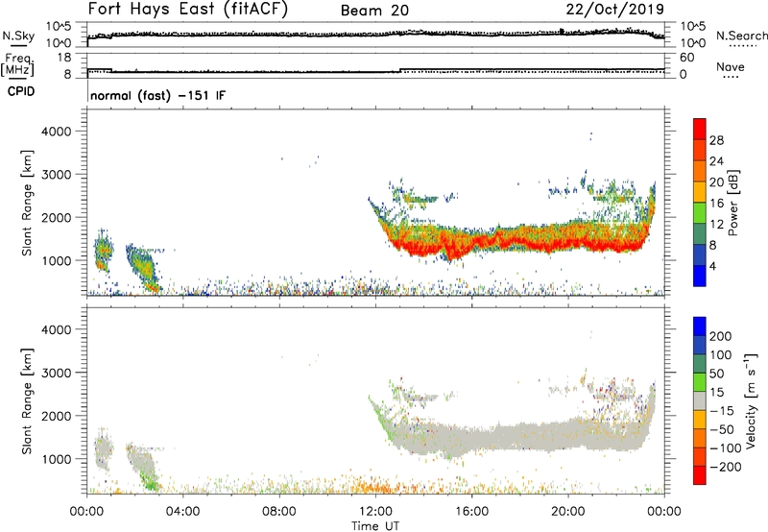Click the dotted line sample under "Nave"
768x532 pixels.
[731, 77]
